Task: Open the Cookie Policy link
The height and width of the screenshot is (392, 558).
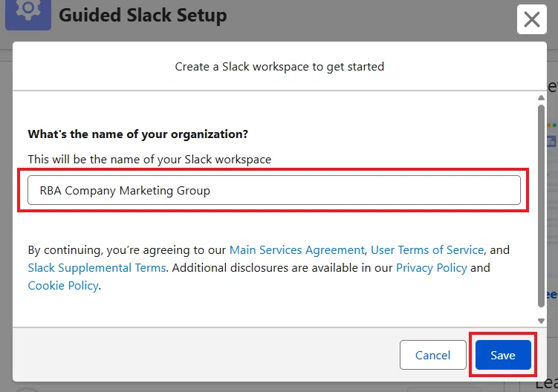Action: tap(63, 286)
